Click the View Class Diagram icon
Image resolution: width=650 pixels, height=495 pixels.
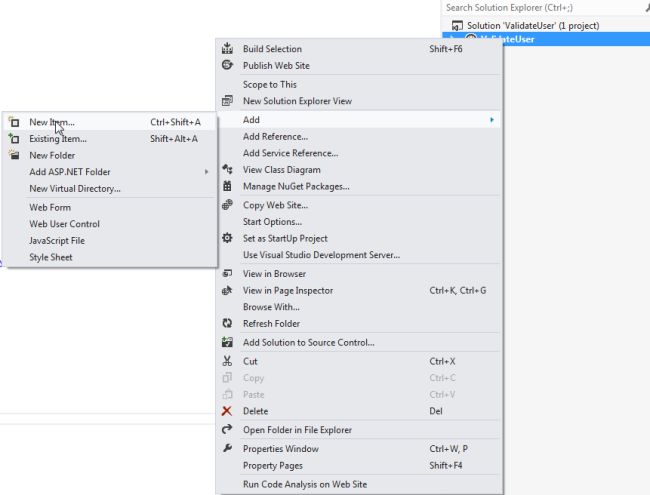[x=227, y=170]
